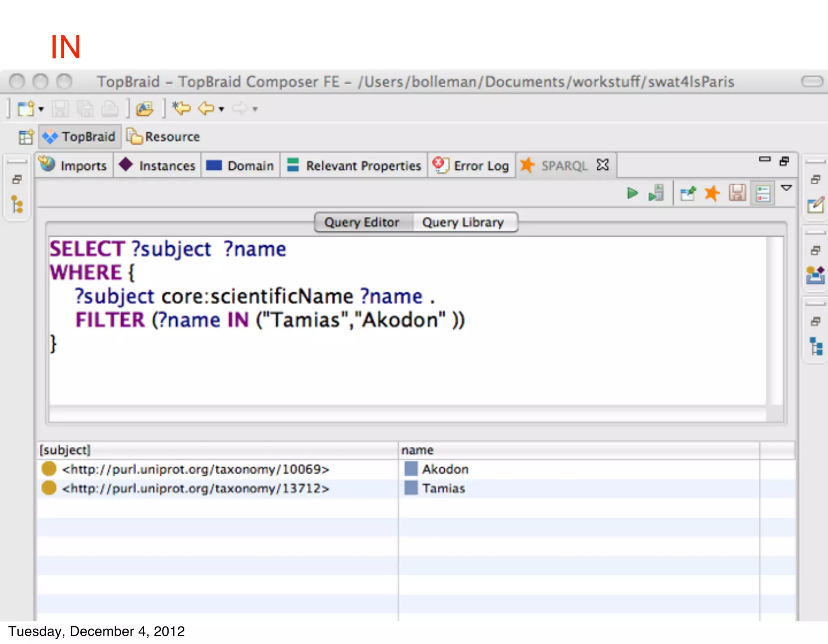Expand the back navigation history dropdown arrow
Screen dimensions: 828x644
pyautogui.click(x=221, y=109)
